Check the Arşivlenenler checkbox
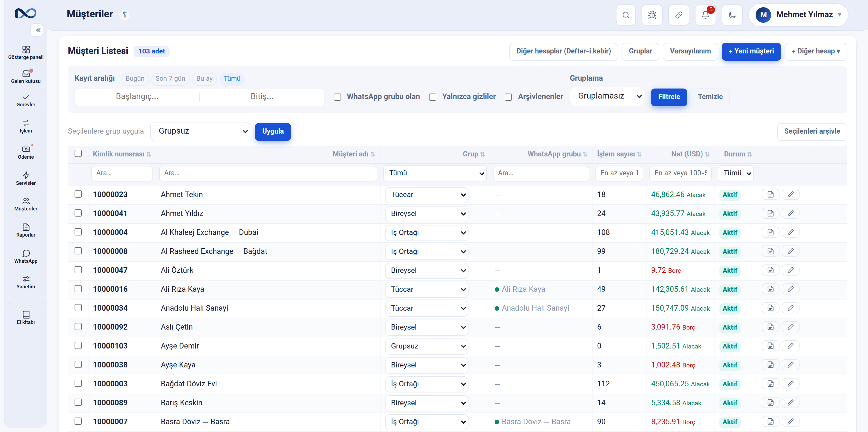This screenshot has height=432, width=868. click(x=508, y=97)
